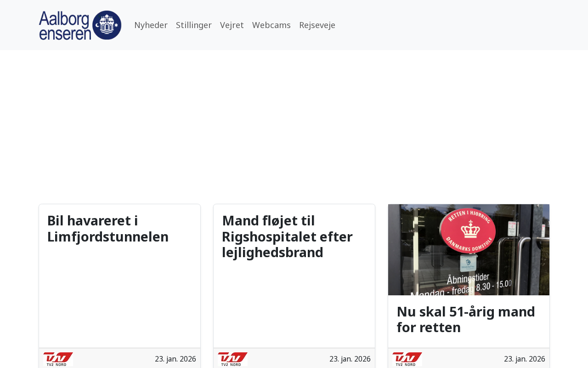Viewport: 588px width, 368px height.
Task: Open Nu skal 51-årig mand for retten
Action: click(466, 319)
